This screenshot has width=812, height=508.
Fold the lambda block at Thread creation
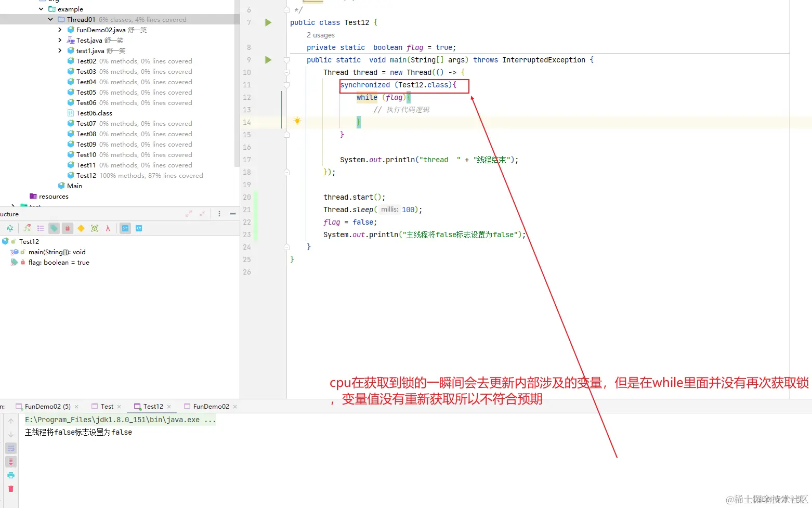point(286,72)
